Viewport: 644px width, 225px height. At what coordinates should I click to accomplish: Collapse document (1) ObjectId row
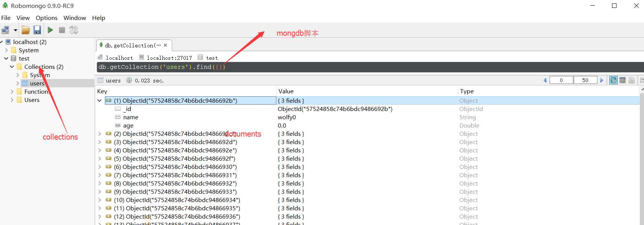click(100, 100)
